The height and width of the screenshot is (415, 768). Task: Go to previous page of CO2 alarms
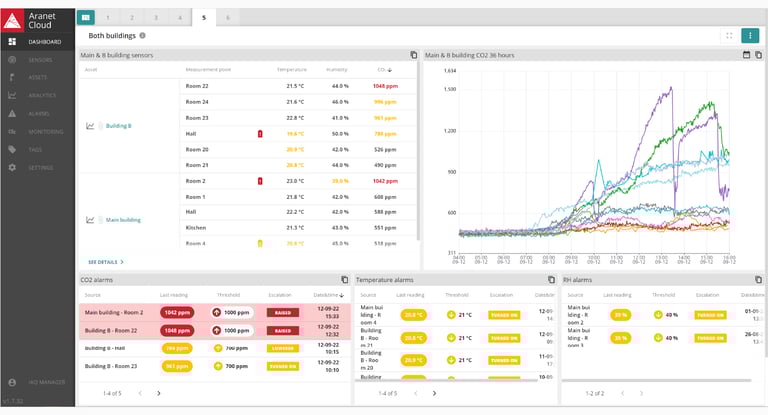(140, 393)
